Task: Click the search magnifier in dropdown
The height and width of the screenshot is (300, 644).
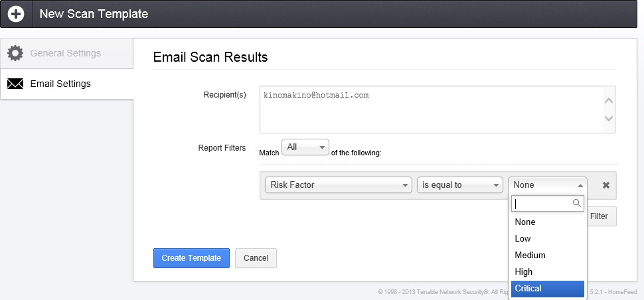Action: click(577, 204)
